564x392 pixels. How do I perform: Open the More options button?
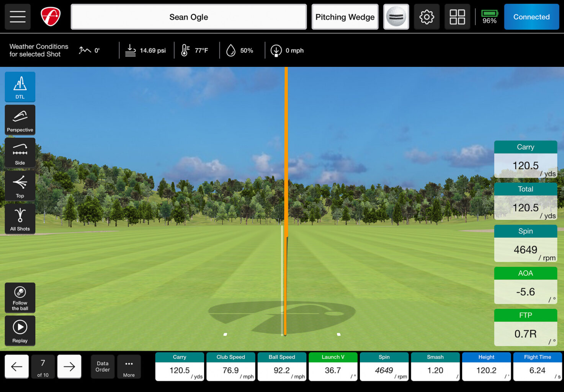coord(129,366)
